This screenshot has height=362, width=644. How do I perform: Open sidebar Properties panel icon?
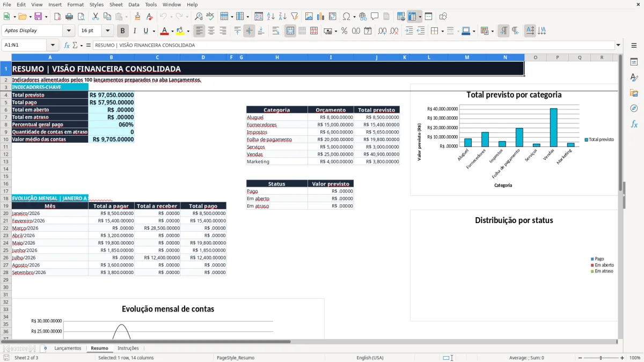634,62
